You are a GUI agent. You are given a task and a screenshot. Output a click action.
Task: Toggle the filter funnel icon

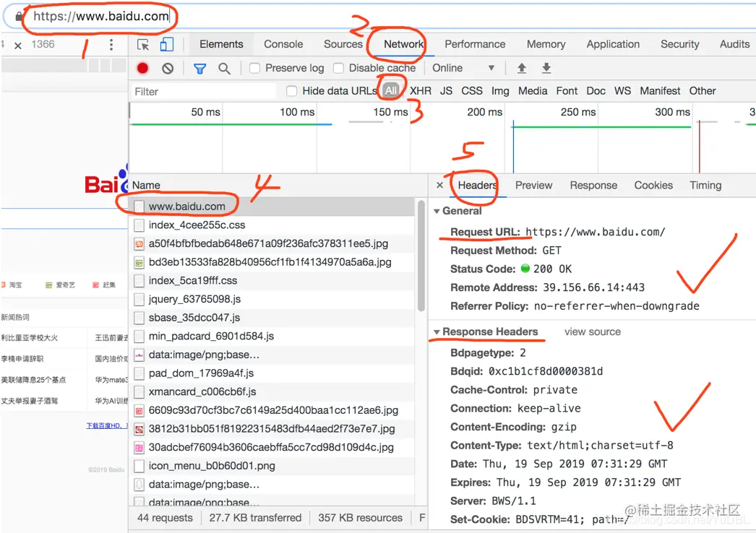(199, 69)
